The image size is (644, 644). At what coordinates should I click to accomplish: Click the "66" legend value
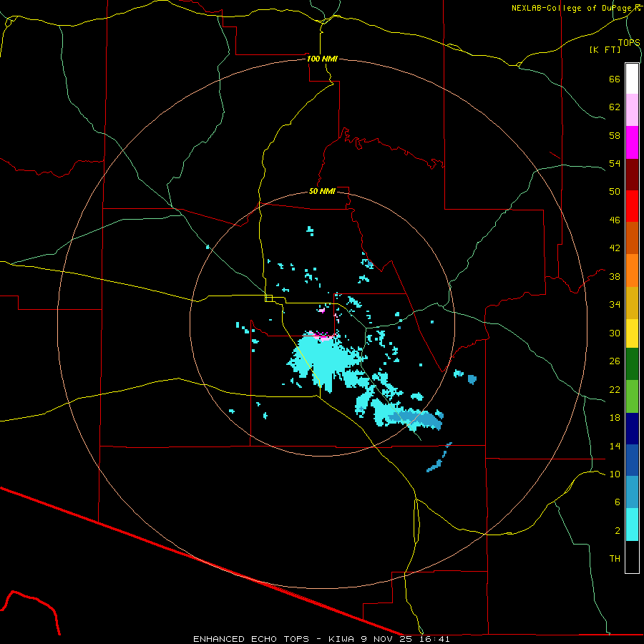(615, 79)
